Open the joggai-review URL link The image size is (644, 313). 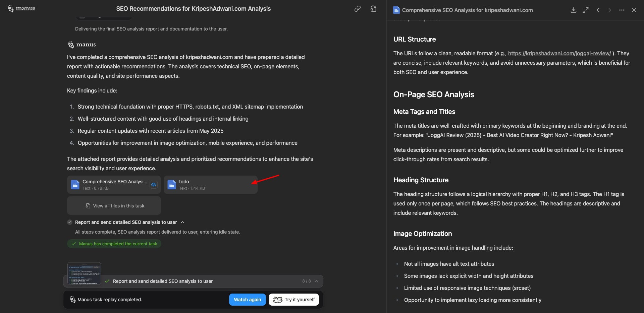coord(559,53)
